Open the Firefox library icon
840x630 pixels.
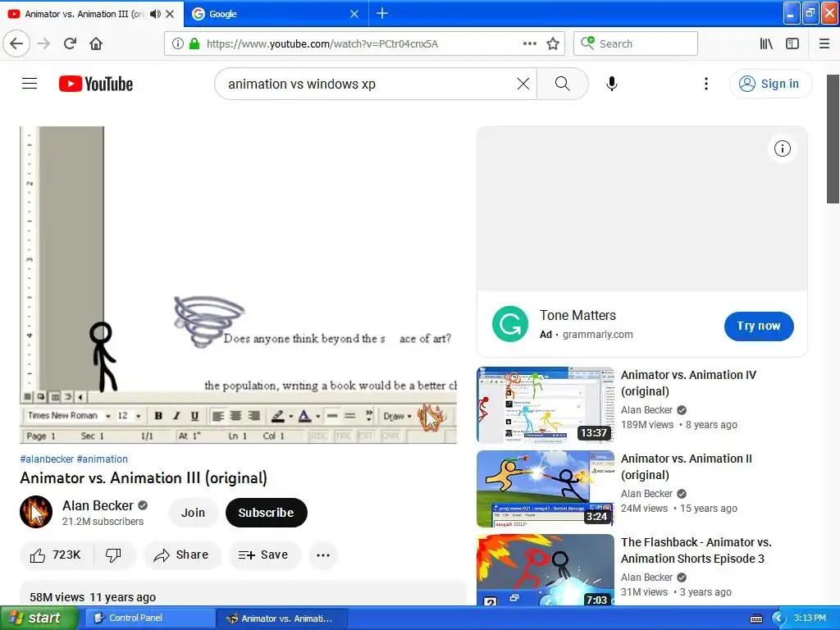pos(766,44)
